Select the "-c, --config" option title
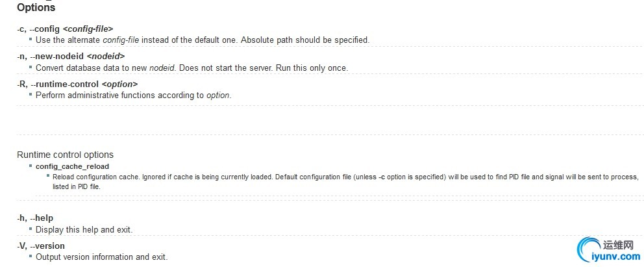 coord(65,29)
